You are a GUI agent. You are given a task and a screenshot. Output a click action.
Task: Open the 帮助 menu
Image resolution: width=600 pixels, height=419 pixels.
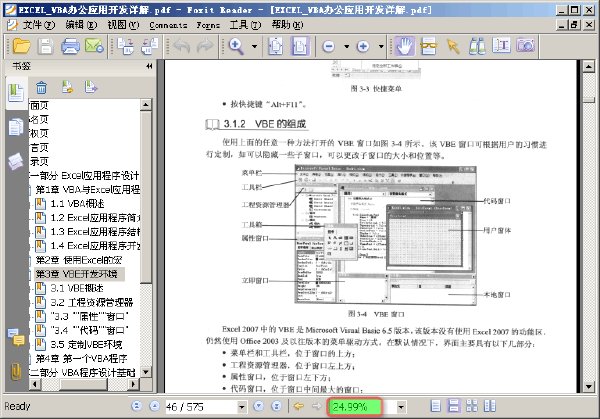(x=287, y=25)
